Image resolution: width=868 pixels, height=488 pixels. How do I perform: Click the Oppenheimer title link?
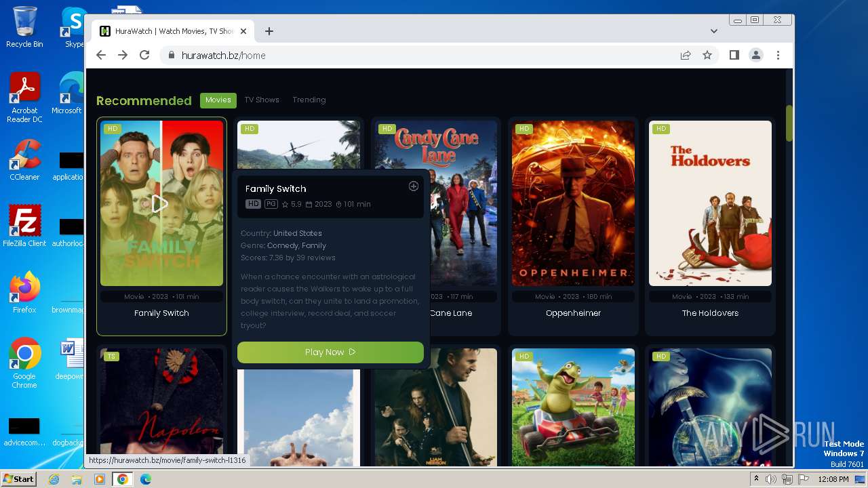click(573, 313)
